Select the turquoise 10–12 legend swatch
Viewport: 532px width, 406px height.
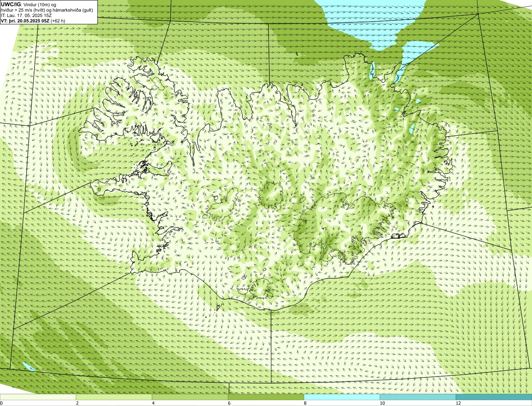tap(418, 397)
